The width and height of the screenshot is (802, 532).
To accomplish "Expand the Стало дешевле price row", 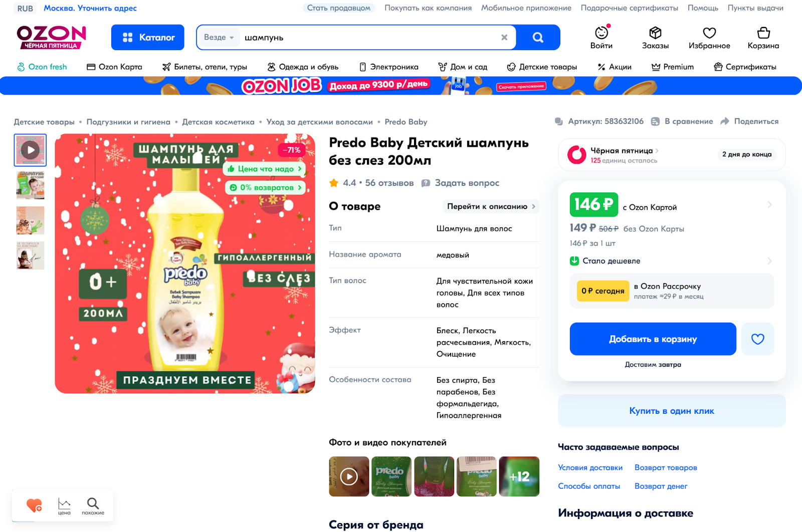I will click(x=671, y=261).
